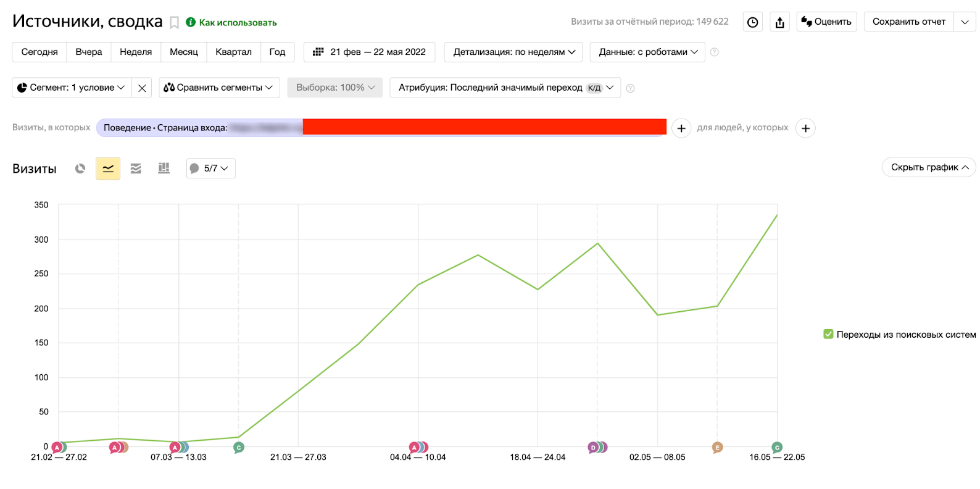This screenshot has width=980, height=489.
Task: Select the Квартал period tab
Action: (x=233, y=52)
